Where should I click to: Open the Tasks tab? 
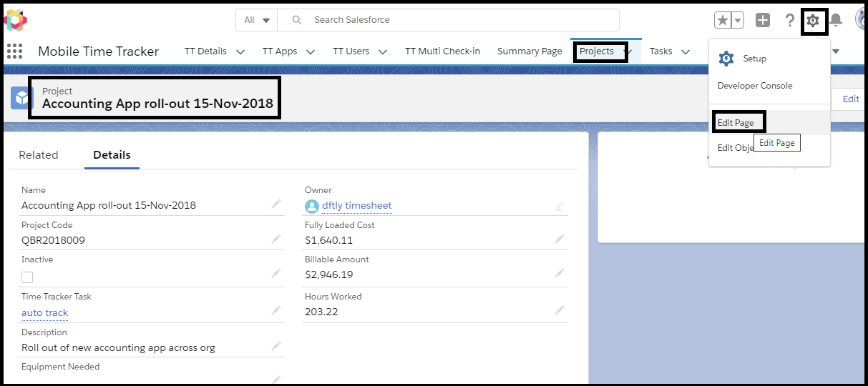pyautogui.click(x=660, y=51)
